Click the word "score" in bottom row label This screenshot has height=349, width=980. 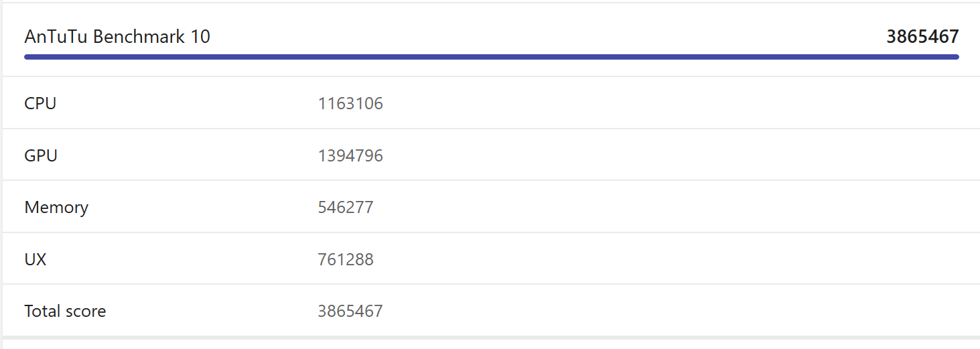tap(86, 311)
